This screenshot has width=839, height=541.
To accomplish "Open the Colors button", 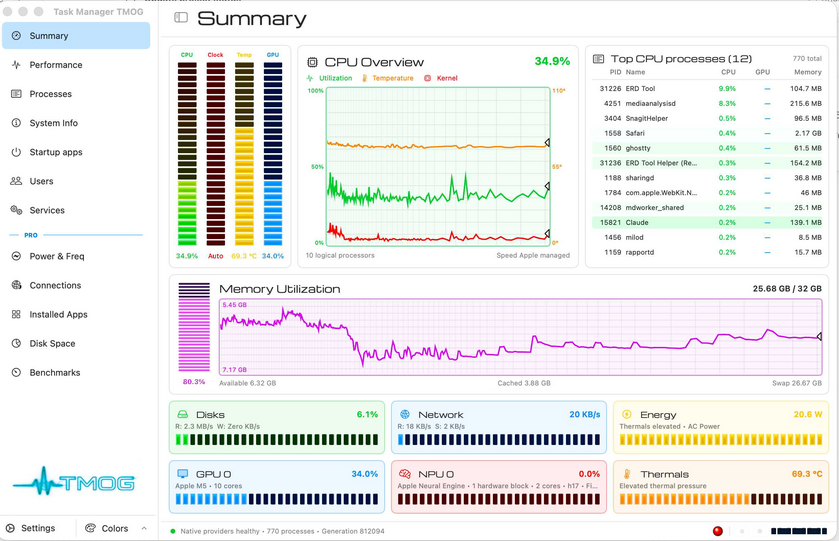I will point(116,528).
